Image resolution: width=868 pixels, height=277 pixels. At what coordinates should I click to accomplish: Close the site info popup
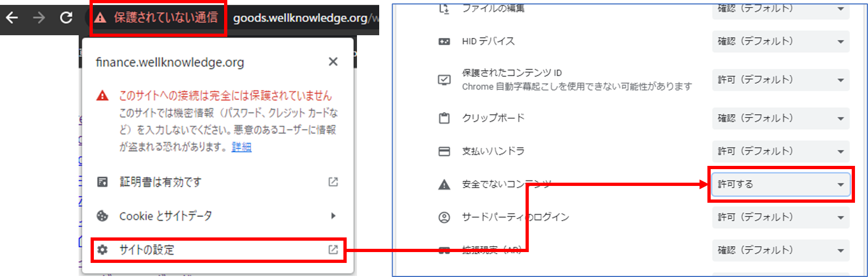(333, 62)
